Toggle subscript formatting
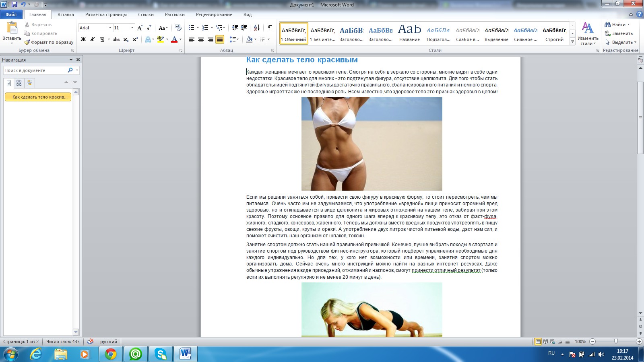Screen dimensions: 644x362 click(126, 39)
